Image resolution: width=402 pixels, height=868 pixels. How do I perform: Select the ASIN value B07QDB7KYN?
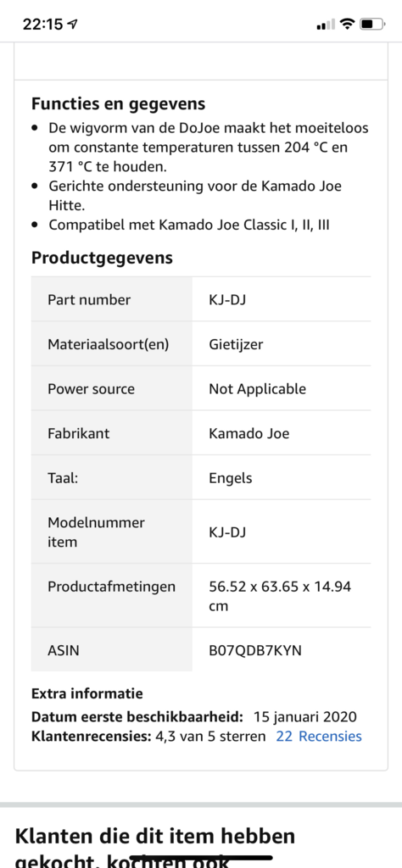(x=255, y=650)
